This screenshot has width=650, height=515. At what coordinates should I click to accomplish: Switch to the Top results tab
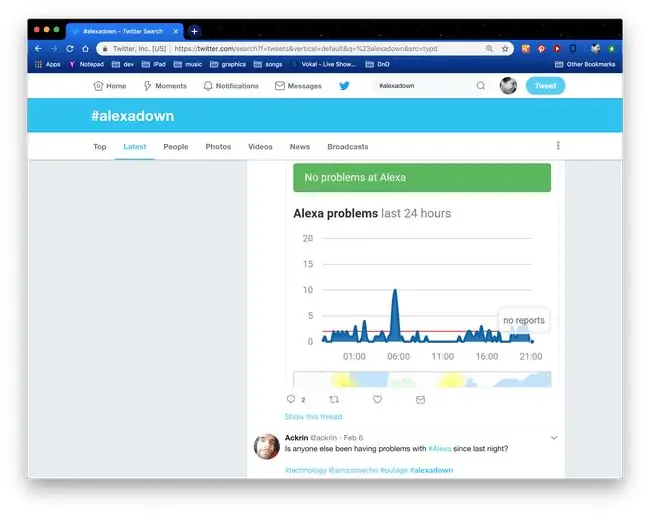99,147
